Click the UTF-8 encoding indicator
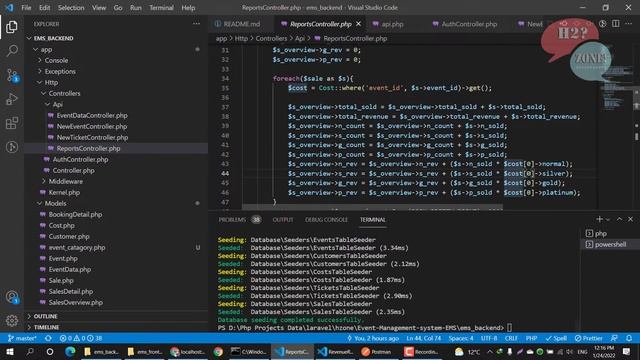 coord(489,338)
